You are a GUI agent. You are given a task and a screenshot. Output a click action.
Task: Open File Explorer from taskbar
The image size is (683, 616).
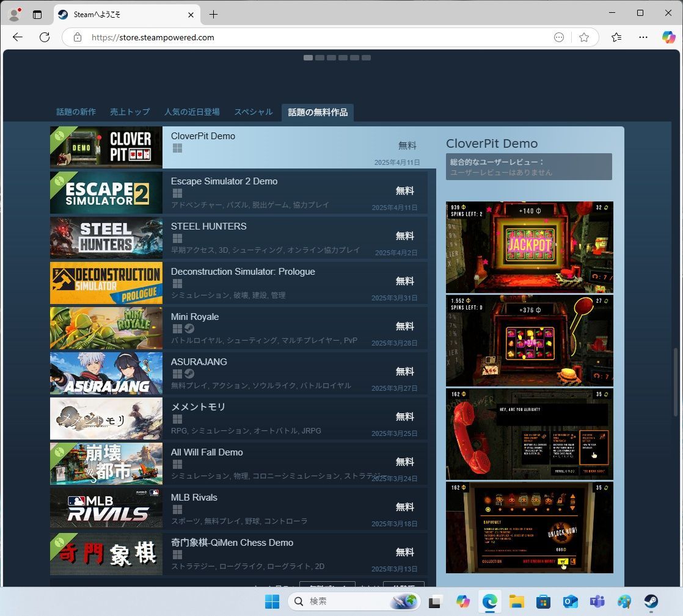click(x=516, y=601)
